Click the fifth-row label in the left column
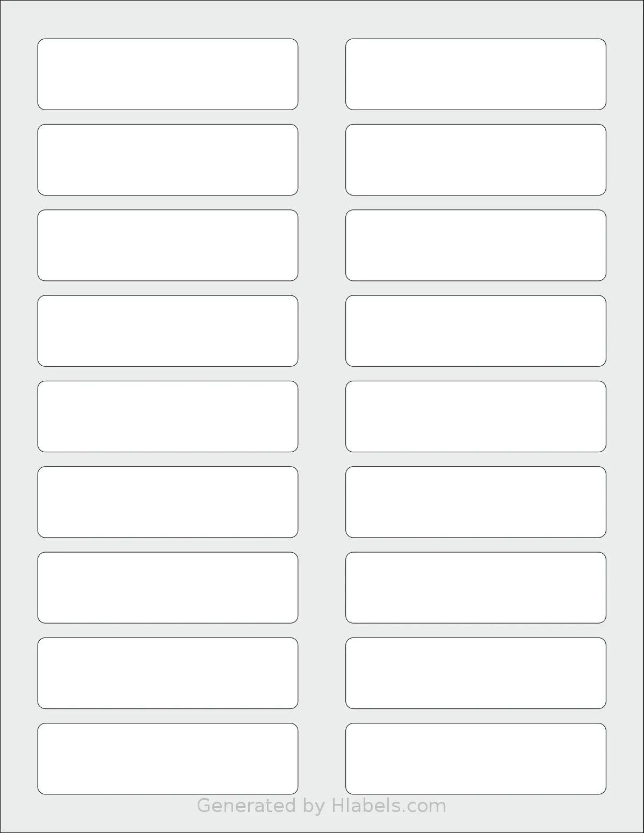The image size is (644, 833). (x=168, y=416)
